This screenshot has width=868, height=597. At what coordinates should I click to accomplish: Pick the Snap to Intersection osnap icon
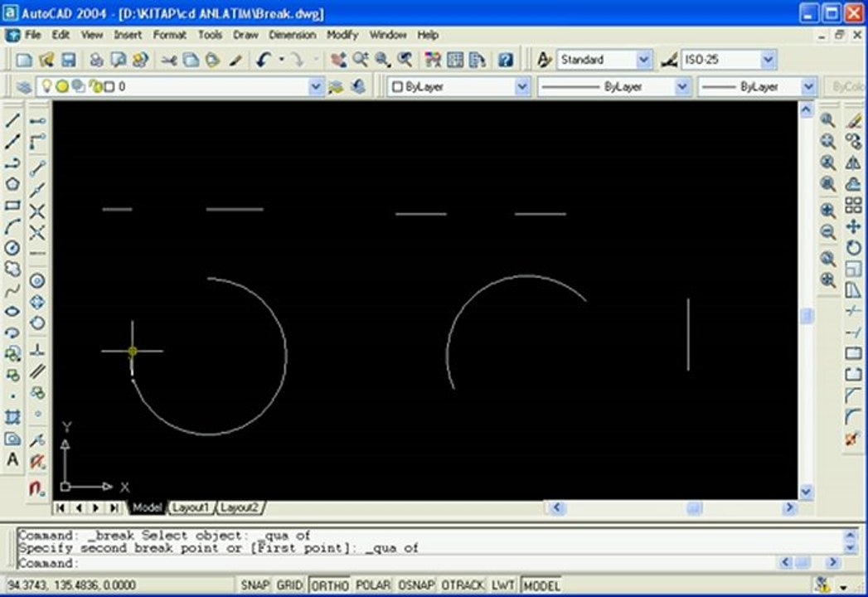37,211
